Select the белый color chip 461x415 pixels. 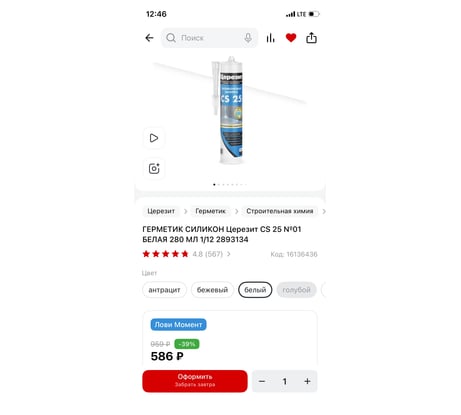coord(255,290)
